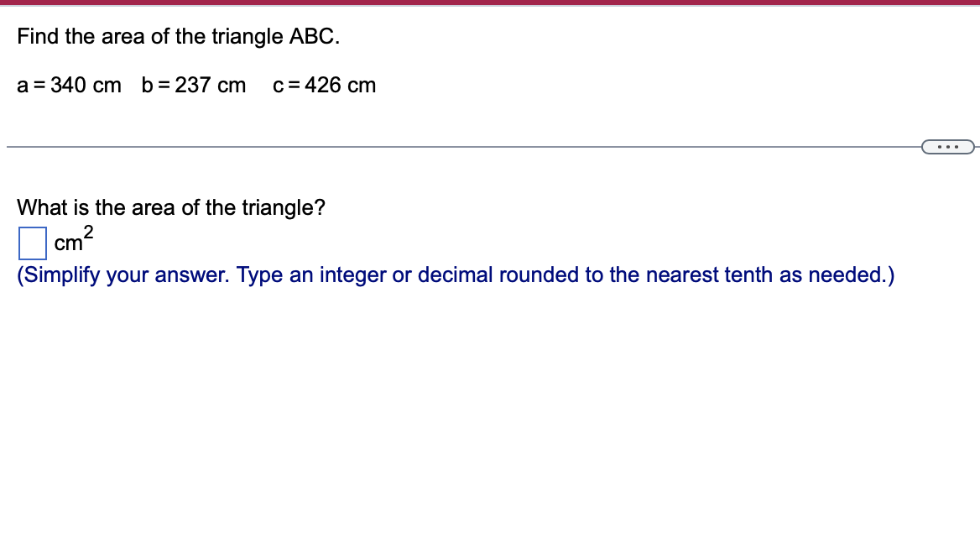The height and width of the screenshot is (554, 980).
Task: Click the word 'Simplify' in the instructions
Action: (x=61, y=274)
